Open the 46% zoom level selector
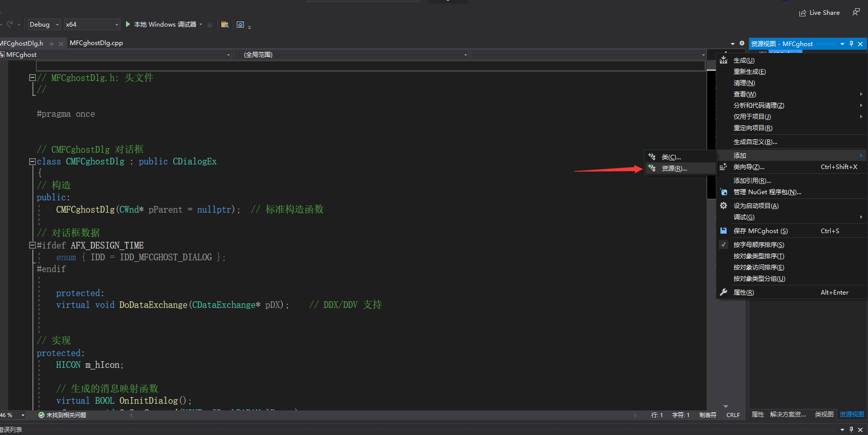The image size is (868, 435). pyautogui.click(x=13, y=415)
